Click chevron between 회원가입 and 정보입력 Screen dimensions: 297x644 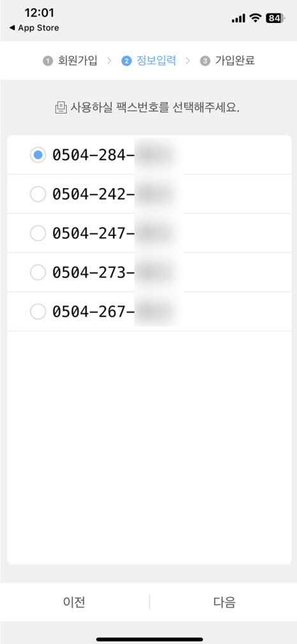click(109, 61)
